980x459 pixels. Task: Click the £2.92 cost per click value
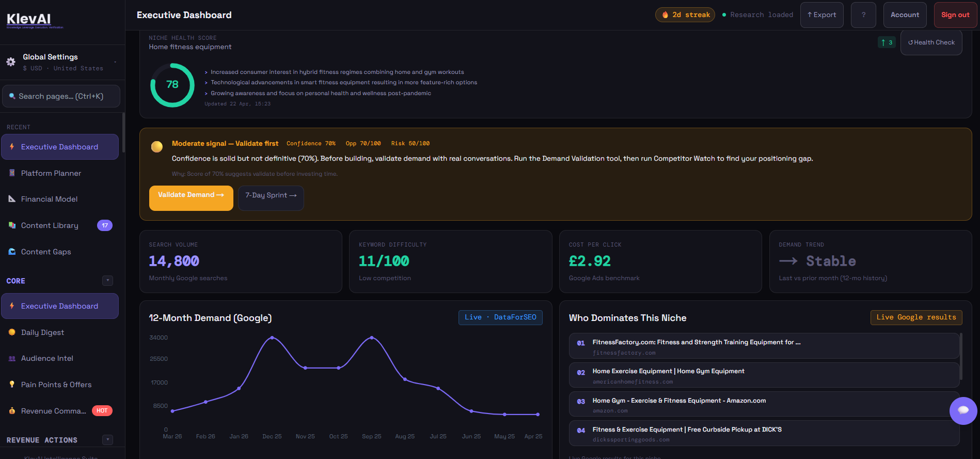(590, 262)
